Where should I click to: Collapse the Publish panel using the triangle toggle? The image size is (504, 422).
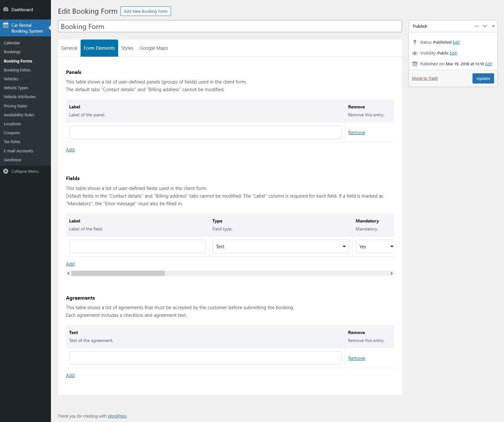493,26
